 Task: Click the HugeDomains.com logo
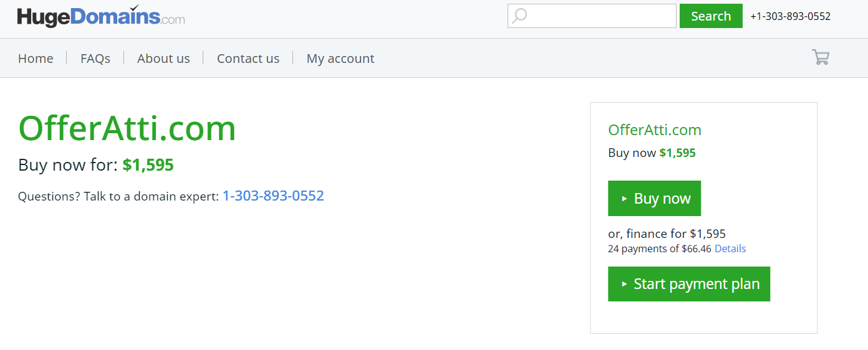(x=101, y=16)
